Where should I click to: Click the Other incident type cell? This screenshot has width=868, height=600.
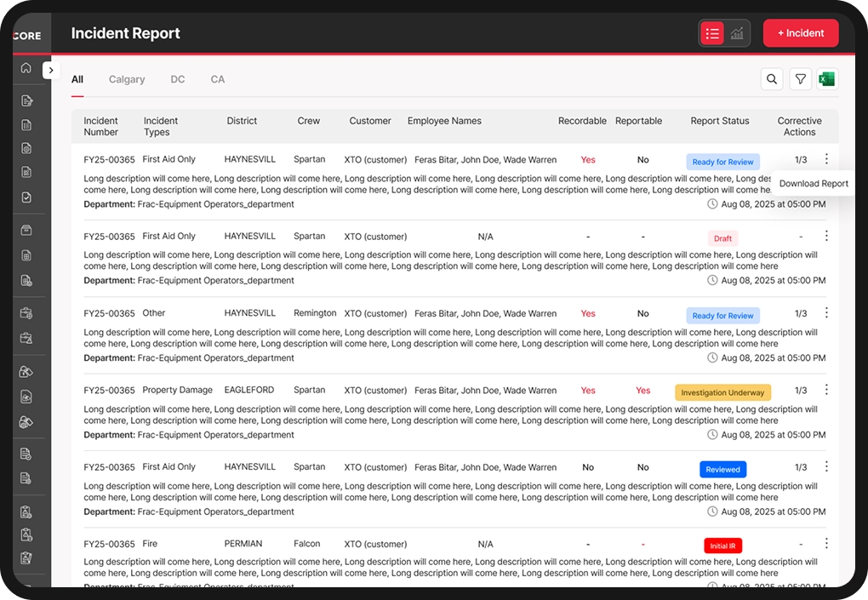pos(153,312)
